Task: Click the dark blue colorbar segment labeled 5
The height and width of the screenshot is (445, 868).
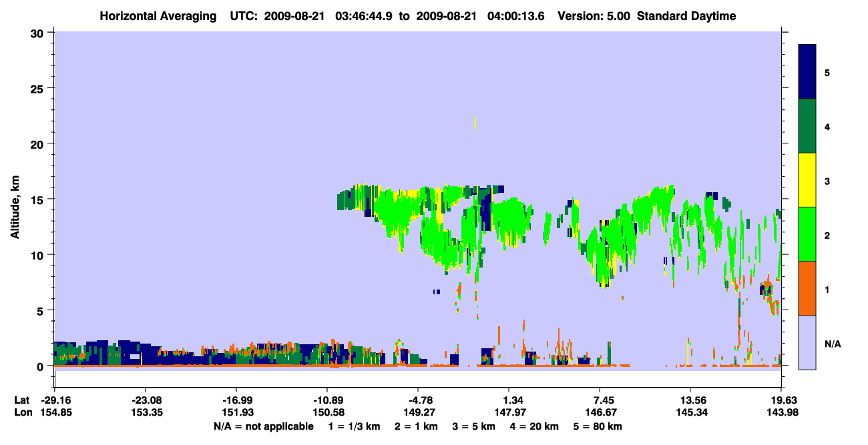Action: (807, 72)
